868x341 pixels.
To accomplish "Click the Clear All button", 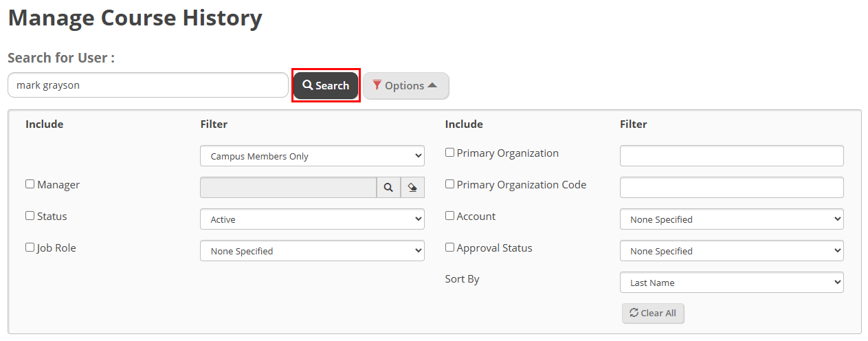I will (x=653, y=313).
